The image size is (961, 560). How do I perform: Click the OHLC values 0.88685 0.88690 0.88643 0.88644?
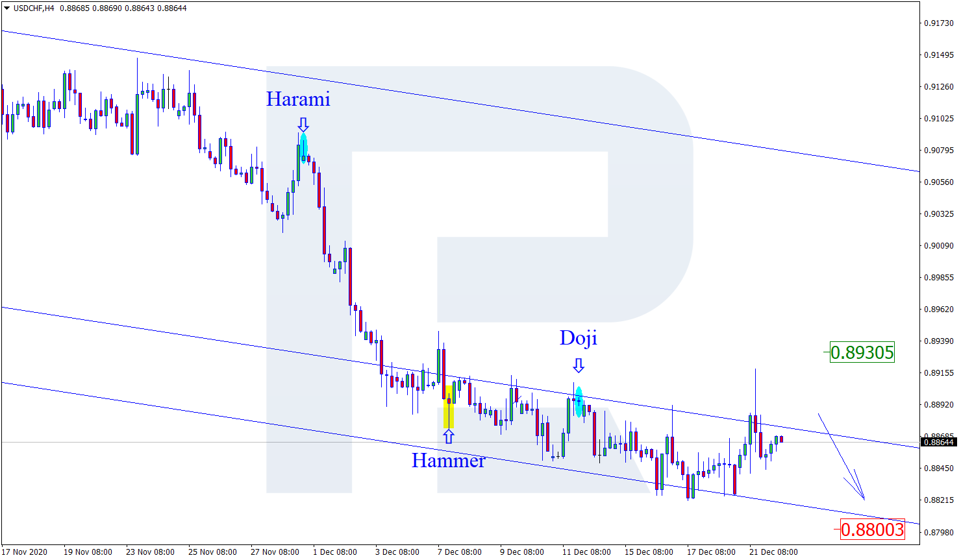123,8
